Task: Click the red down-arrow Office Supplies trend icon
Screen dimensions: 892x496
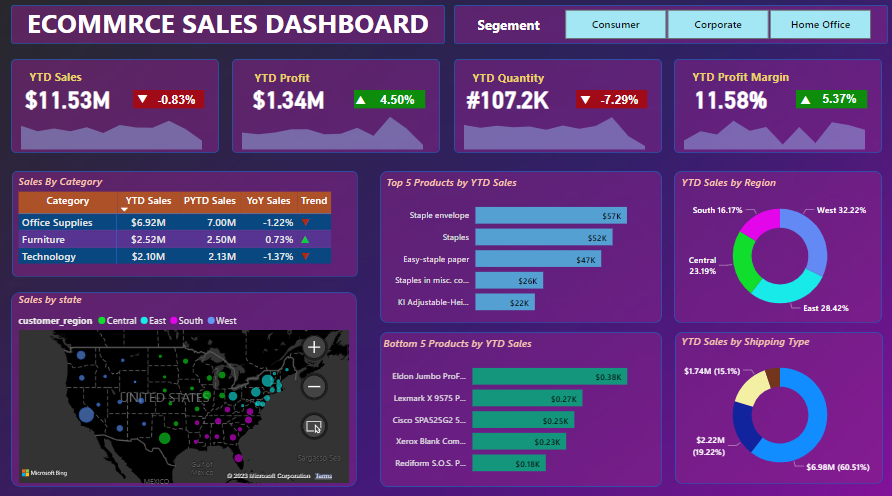Action: click(x=306, y=222)
